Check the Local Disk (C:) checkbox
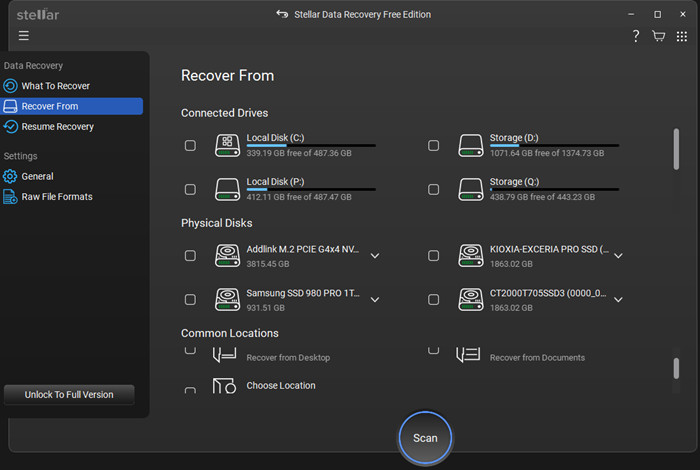700x470 pixels. (x=190, y=146)
